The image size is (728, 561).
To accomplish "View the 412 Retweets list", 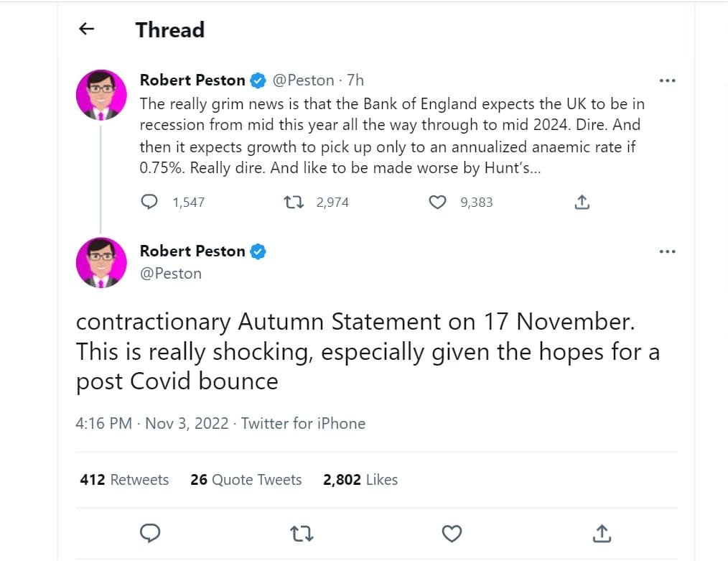I will [124, 480].
